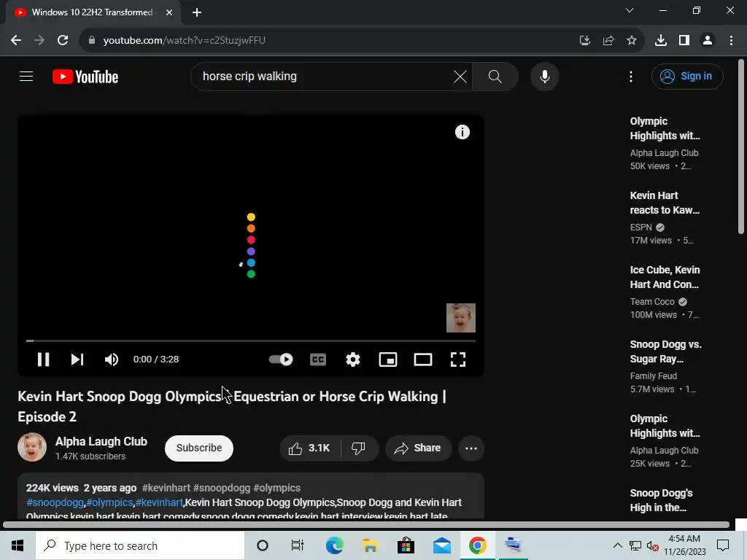Reload the page

[63, 40]
